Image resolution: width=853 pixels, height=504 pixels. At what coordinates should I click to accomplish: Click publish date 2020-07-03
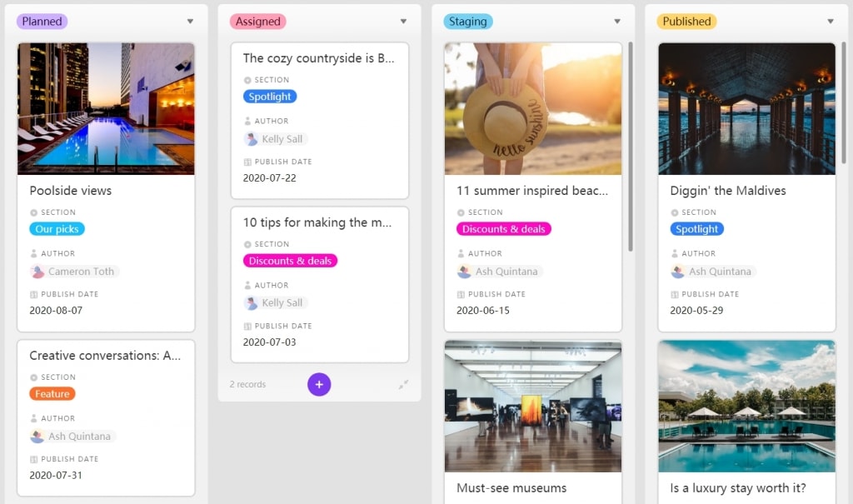point(270,342)
